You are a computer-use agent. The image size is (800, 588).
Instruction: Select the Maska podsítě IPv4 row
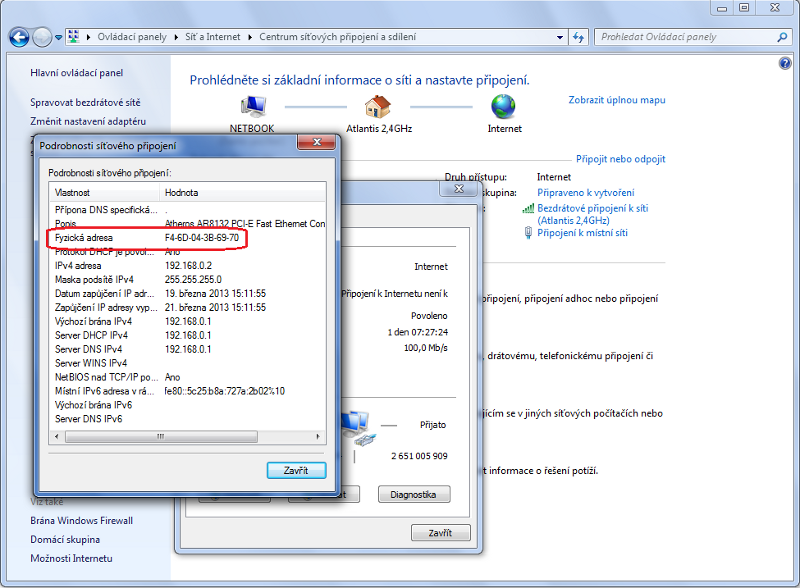(x=188, y=280)
